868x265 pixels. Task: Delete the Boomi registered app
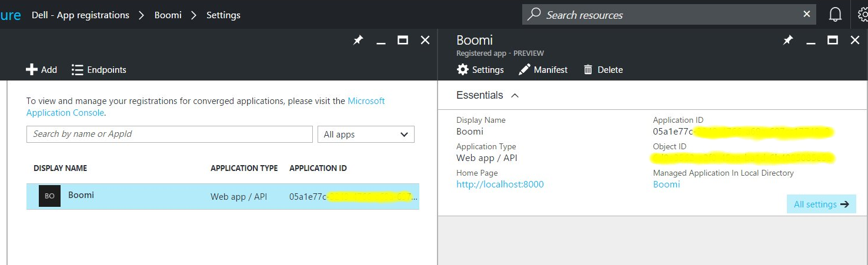coord(603,69)
